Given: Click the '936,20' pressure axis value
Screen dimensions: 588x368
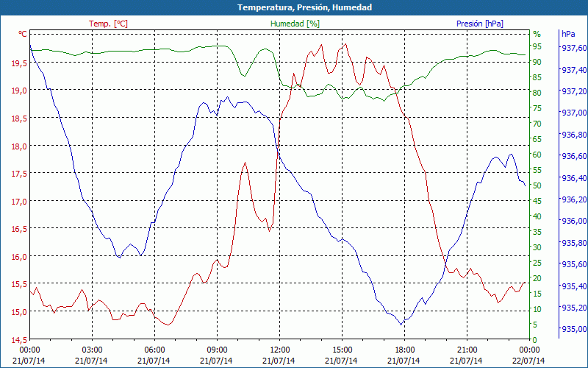Looking at the screenshot, I should (574, 199).
